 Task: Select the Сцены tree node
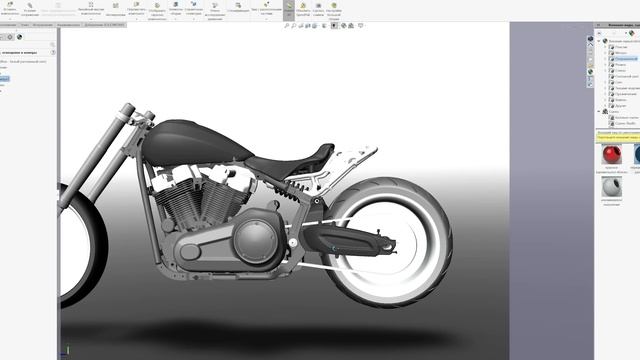point(611,111)
